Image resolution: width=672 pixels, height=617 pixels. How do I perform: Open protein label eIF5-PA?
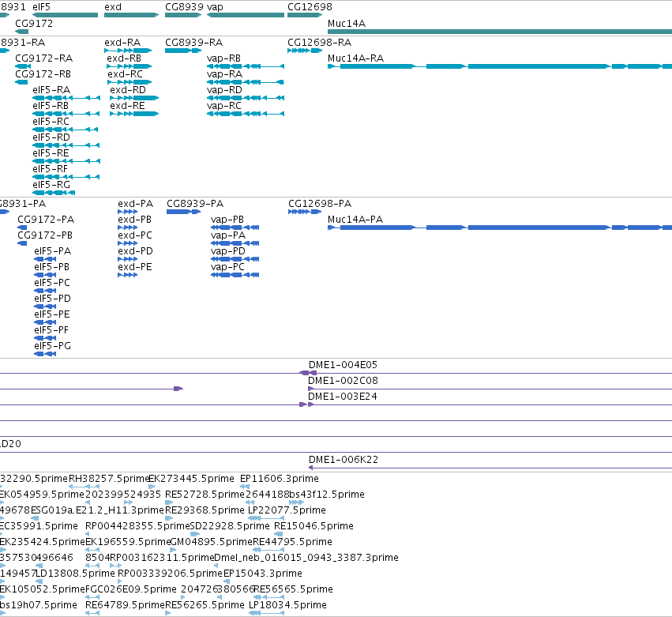[x=53, y=251]
